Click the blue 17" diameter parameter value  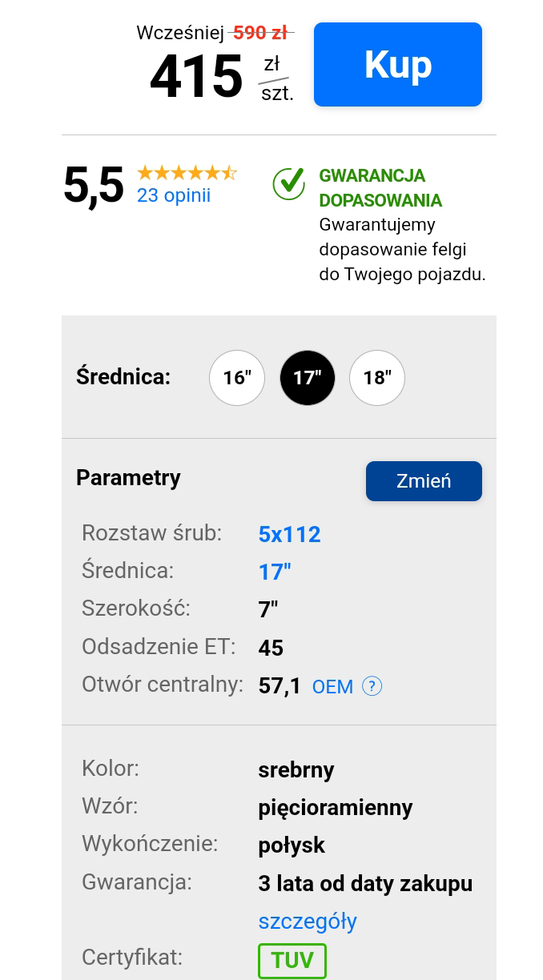click(275, 572)
